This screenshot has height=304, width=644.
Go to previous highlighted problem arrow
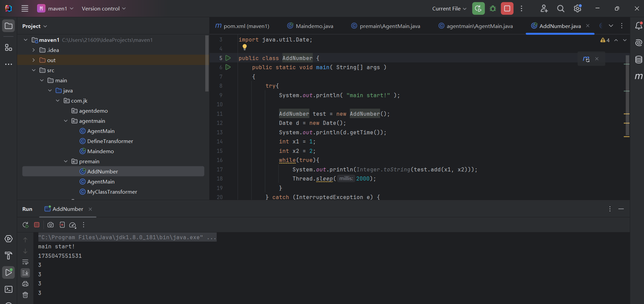(616, 40)
